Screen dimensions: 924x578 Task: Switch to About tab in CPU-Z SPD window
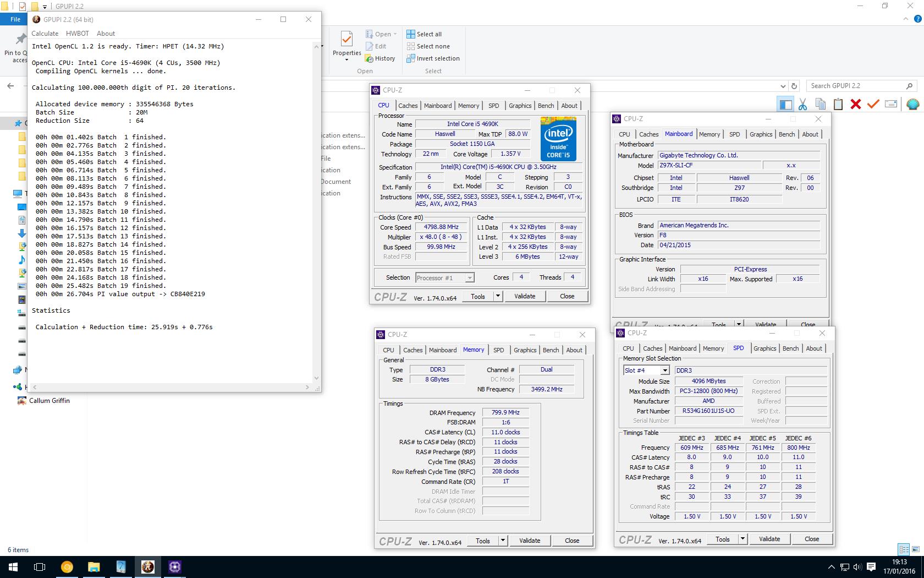pyautogui.click(x=814, y=348)
